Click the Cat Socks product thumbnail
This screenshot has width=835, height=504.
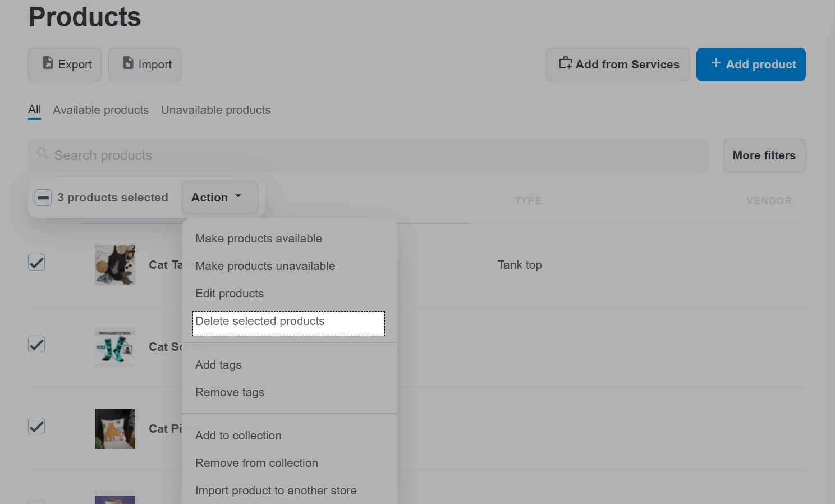114,347
